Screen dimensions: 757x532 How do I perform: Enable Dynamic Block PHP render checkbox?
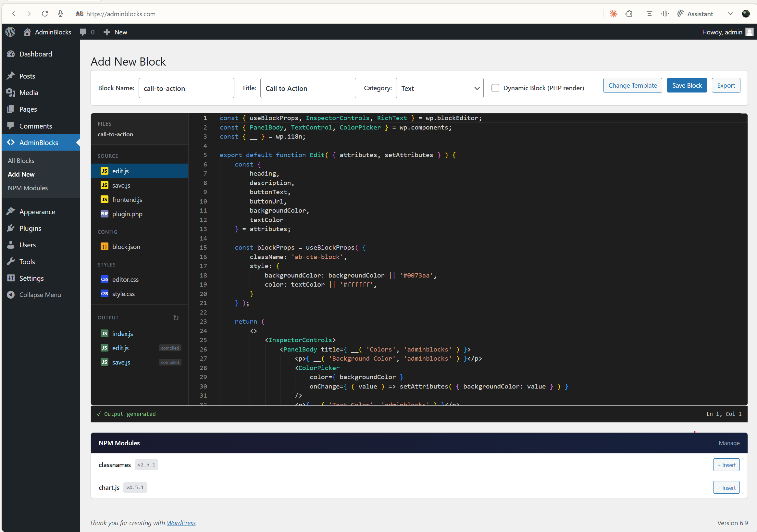point(495,88)
